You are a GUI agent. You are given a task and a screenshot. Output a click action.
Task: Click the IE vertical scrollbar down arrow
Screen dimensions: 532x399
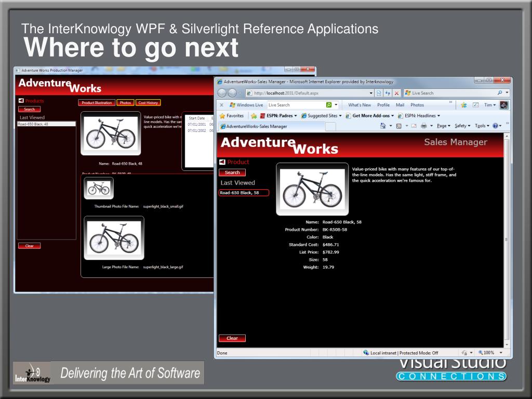507,344
